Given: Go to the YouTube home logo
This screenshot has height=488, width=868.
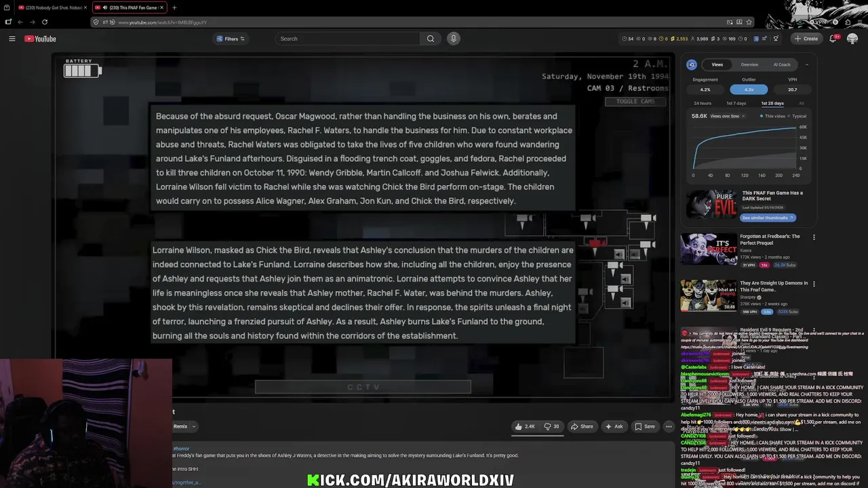Looking at the screenshot, I should coord(40,39).
